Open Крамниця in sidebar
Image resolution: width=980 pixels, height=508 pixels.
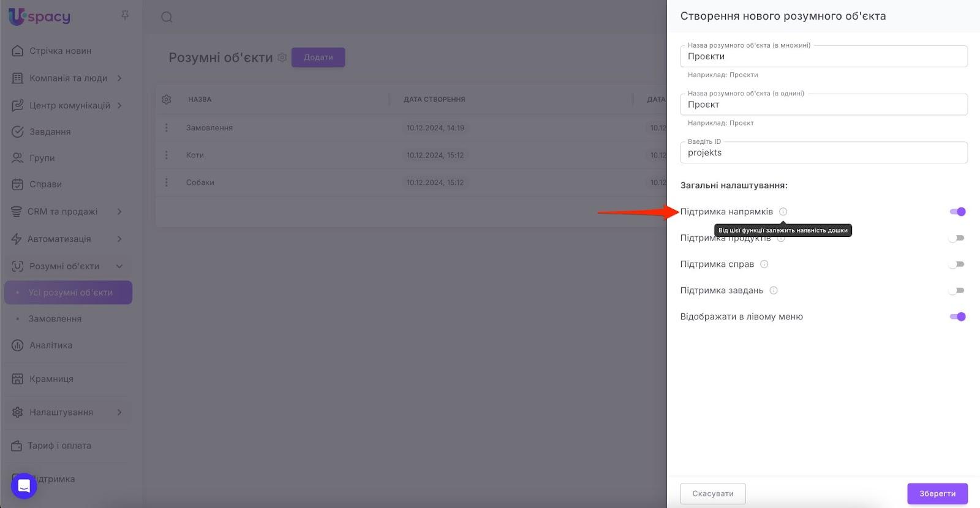[x=51, y=379]
